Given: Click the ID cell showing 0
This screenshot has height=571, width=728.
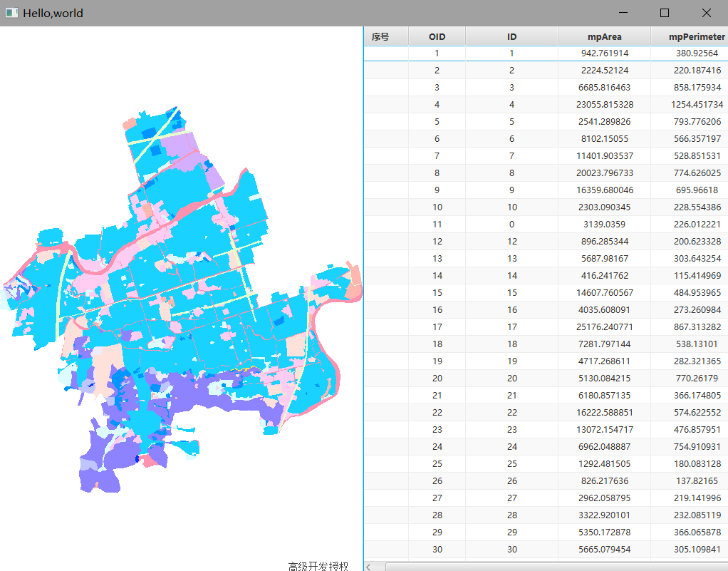Looking at the screenshot, I should pos(511,225).
